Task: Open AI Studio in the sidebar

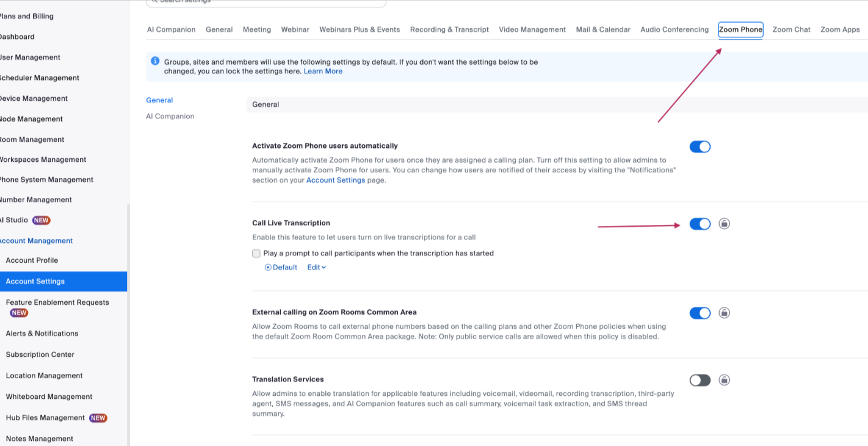Action: tap(14, 220)
